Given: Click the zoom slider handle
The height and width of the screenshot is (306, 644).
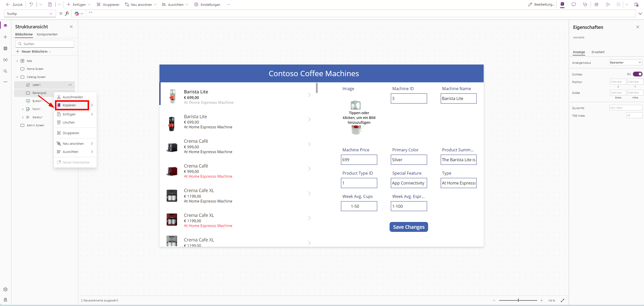Looking at the screenshot, I should (518, 300).
